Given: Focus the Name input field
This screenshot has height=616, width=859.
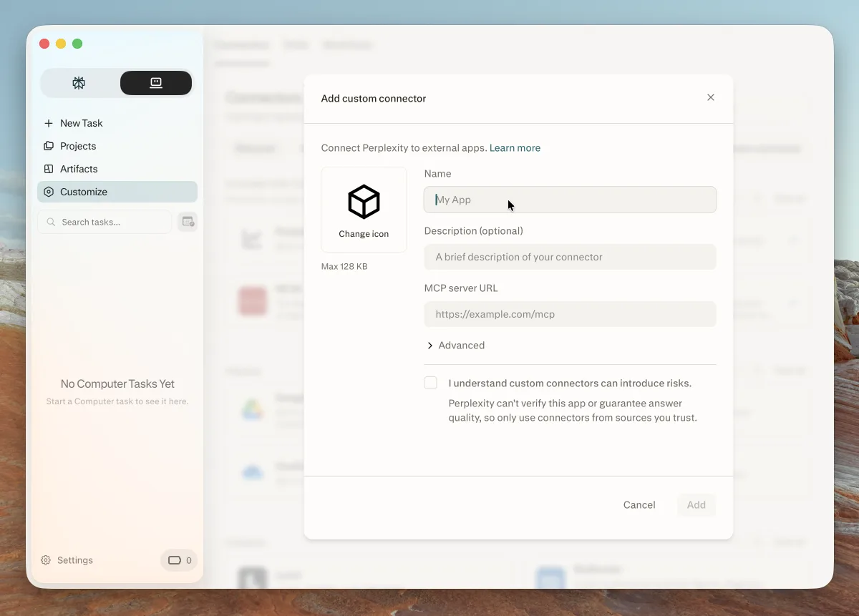Looking at the screenshot, I should click(x=570, y=200).
